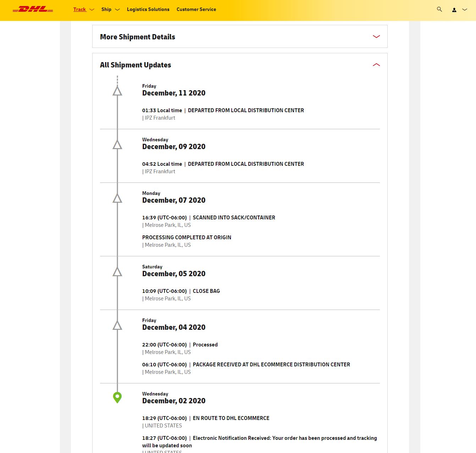Click PACKAGE RECEIVED AT DHL ECOMMERCE DISTRIBUTION CENTER

(271, 365)
